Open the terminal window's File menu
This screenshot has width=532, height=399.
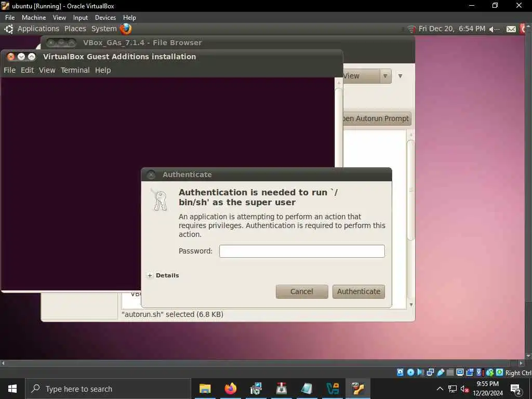[x=9, y=70]
